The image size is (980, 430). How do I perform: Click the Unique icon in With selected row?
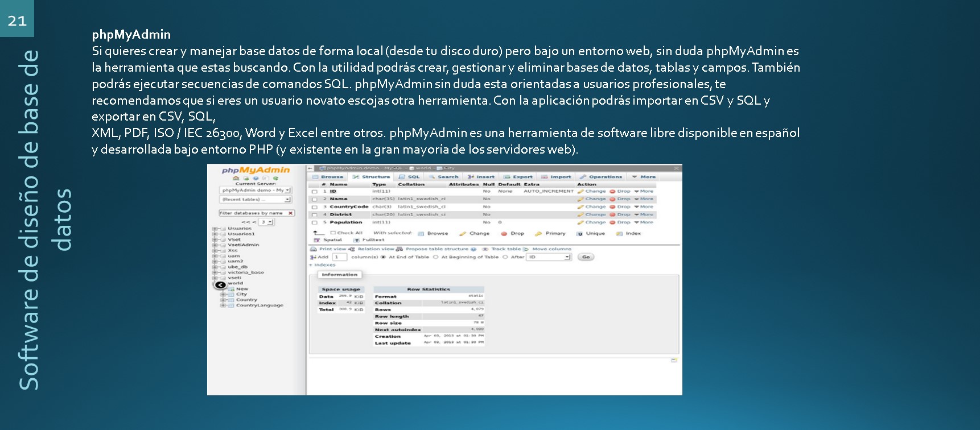[579, 234]
